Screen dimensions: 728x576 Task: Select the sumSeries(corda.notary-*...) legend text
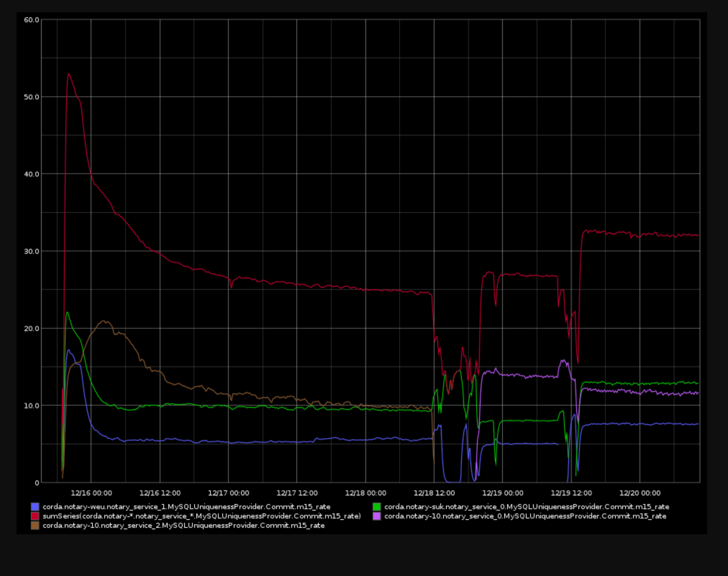pyautogui.click(x=202, y=516)
